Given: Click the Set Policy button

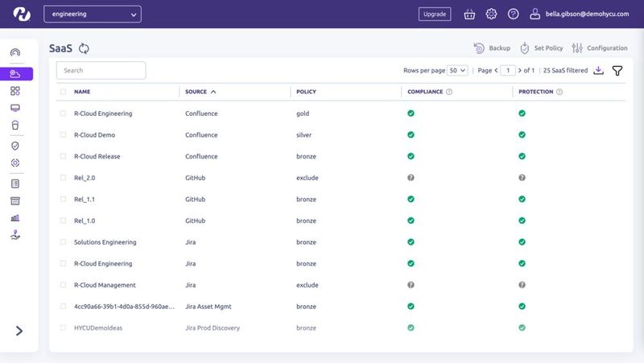Looking at the screenshot, I should click(542, 48).
